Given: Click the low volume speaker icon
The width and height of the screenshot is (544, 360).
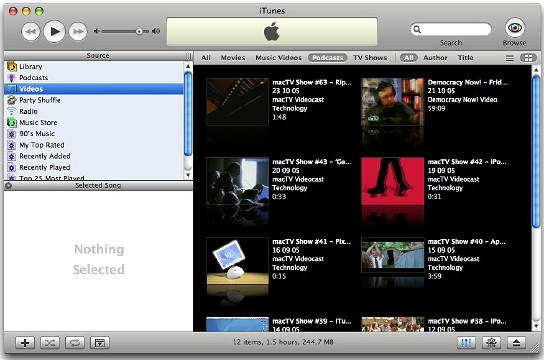Looking at the screenshot, I should pyautogui.click(x=97, y=31).
